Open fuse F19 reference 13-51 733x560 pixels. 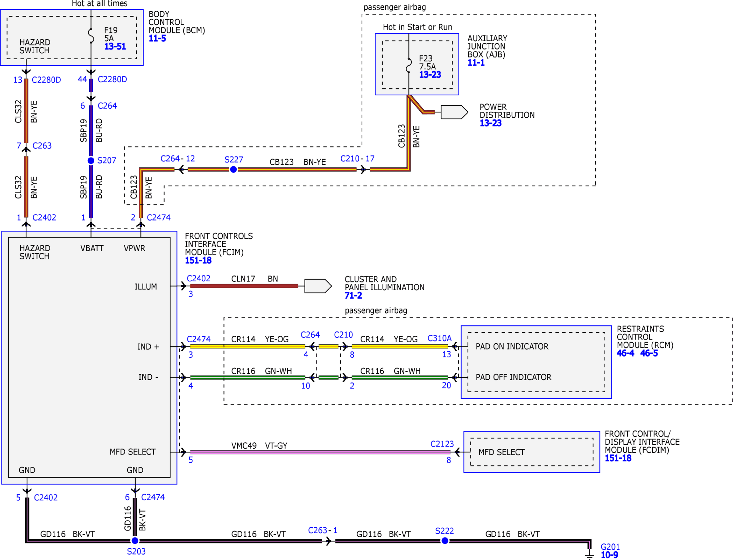[x=115, y=46]
